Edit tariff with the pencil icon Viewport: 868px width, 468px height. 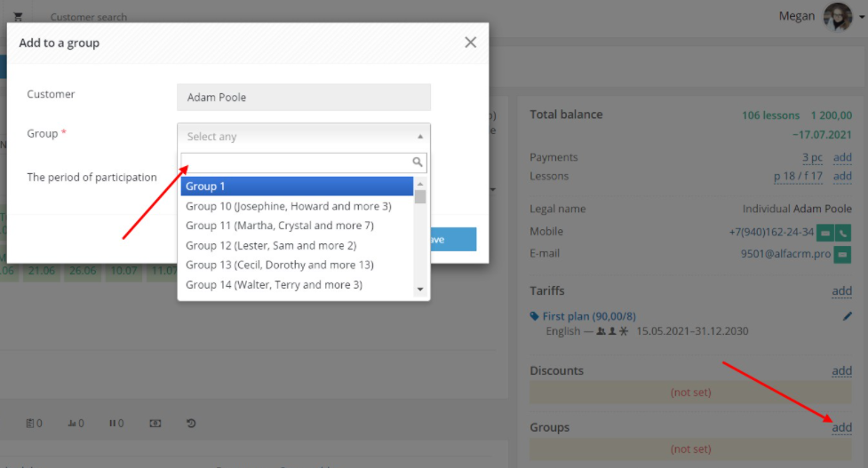pos(847,316)
